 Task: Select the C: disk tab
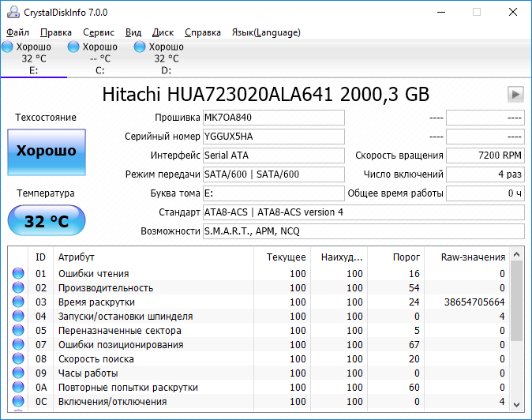(x=100, y=58)
